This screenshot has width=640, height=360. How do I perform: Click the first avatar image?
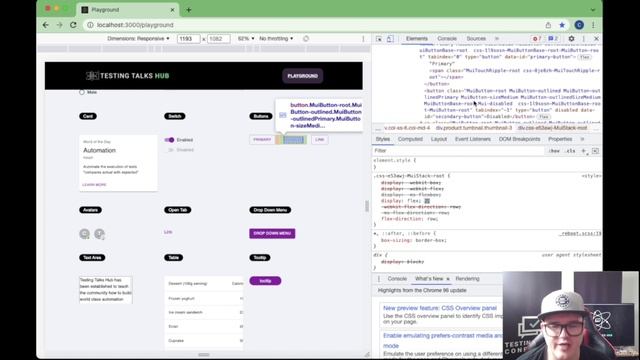(x=84, y=234)
